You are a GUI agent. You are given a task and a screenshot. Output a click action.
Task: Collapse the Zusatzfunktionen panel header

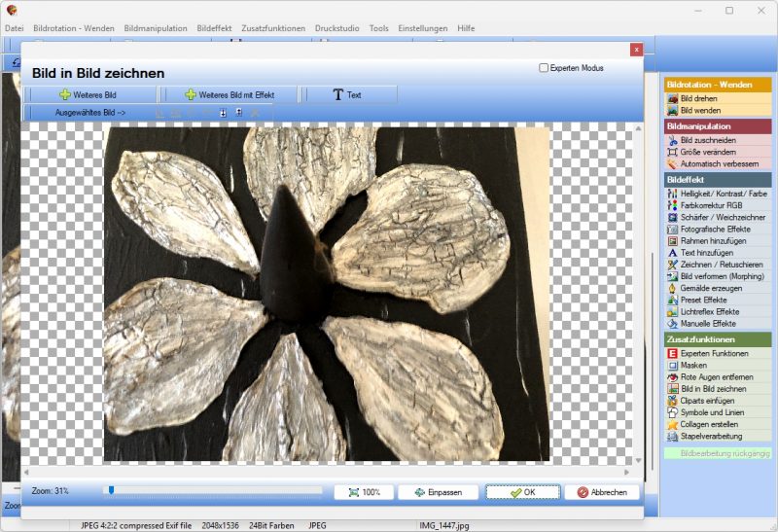tap(718, 339)
